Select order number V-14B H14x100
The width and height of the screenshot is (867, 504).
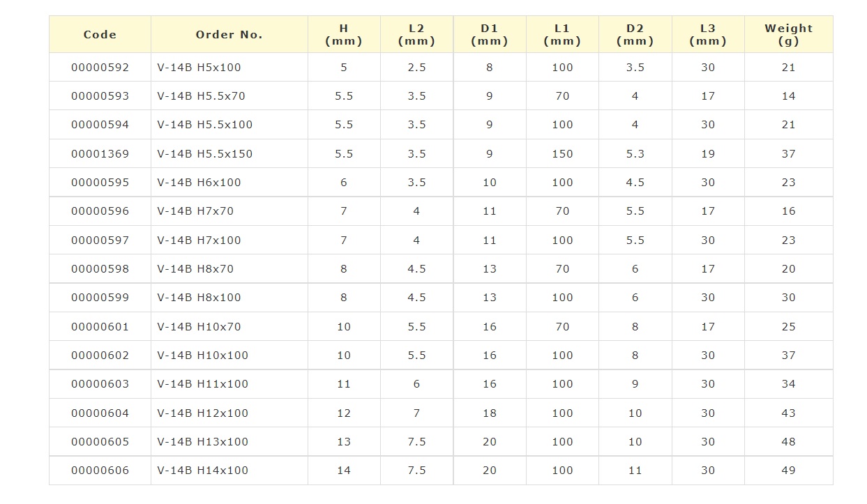pyautogui.click(x=203, y=471)
